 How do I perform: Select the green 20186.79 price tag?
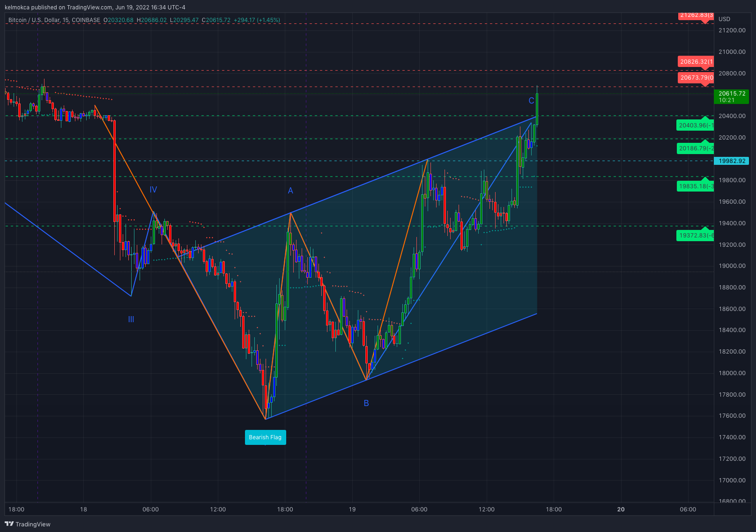click(696, 148)
